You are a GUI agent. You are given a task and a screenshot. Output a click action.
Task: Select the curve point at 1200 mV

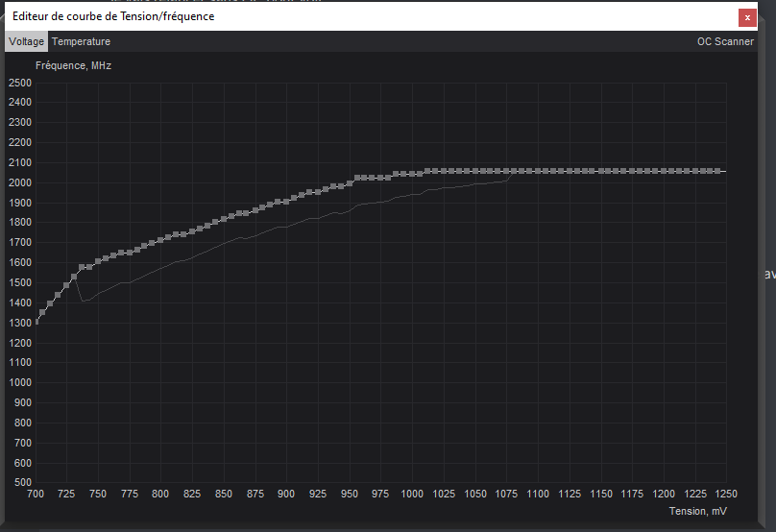663,171
